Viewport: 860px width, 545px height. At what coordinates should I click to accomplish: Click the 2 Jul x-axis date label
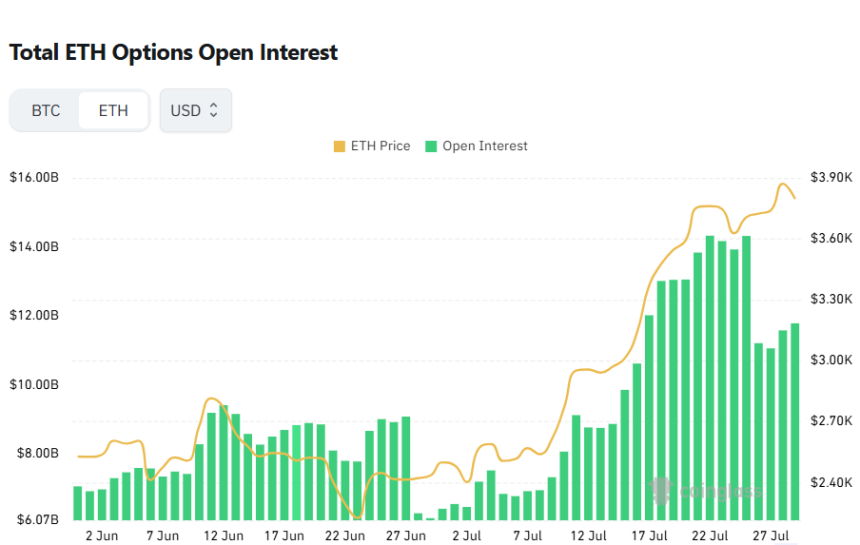point(467,536)
